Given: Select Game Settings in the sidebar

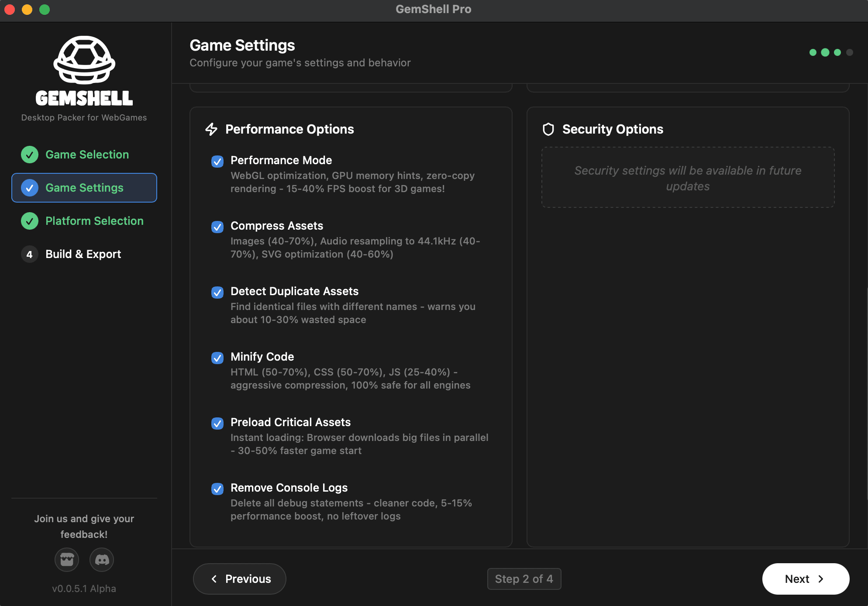Looking at the screenshot, I should [84, 188].
